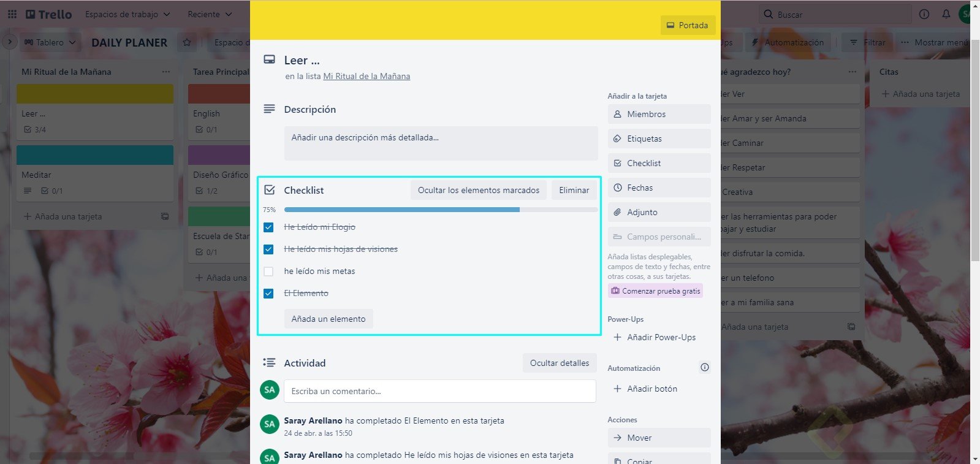Click the checklist progress bar at 75%
980x464 pixels.
point(441,210)
